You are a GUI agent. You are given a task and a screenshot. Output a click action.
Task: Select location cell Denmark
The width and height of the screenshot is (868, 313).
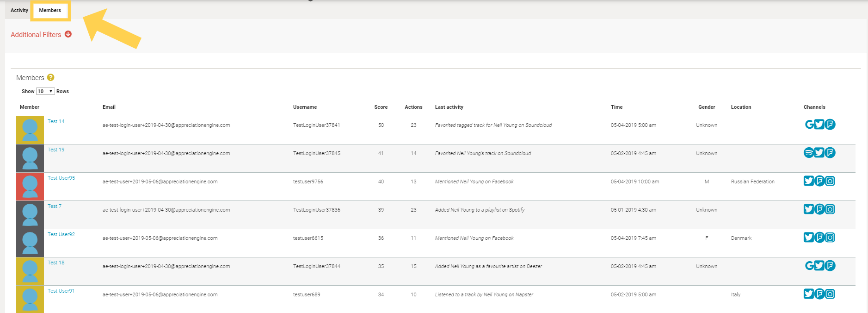[741, 238]
